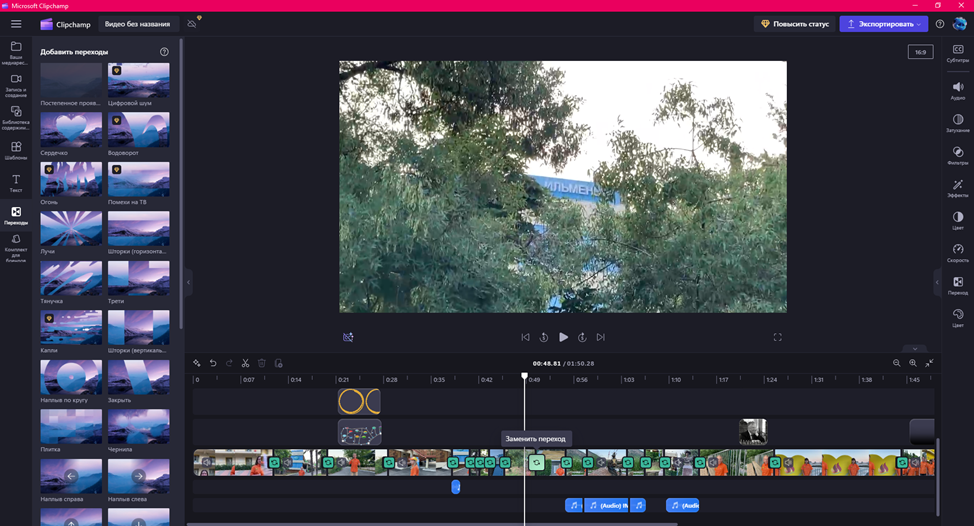
Task: Select the Лучи rays transition
Action: pos(71,229)
